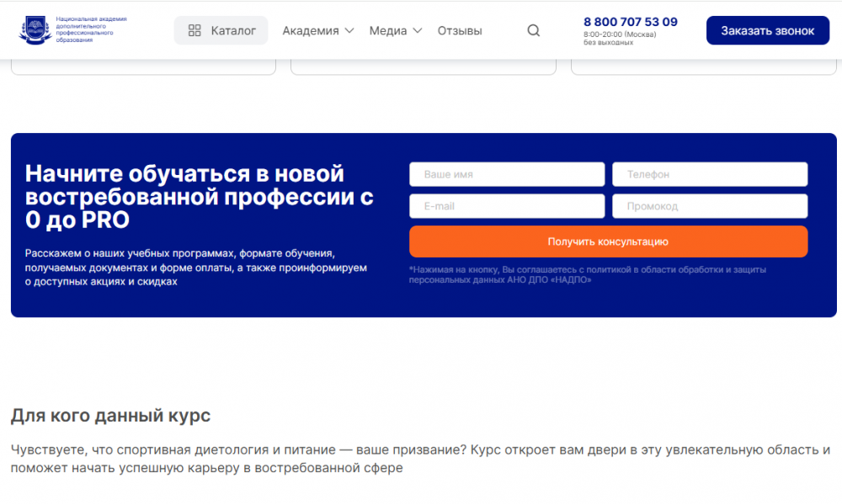Go to the Отзывы page

[460, 30]
